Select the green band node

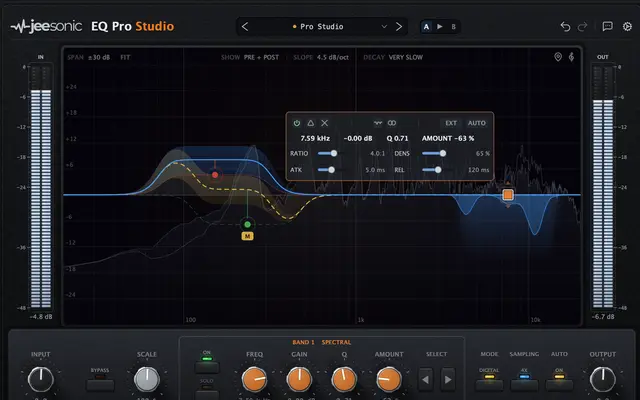247,224
